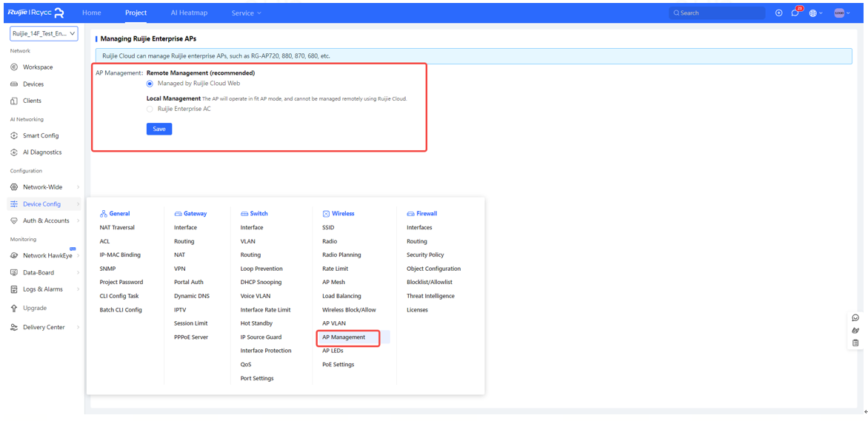868x421 pixels.
Task: Save the AP Management setting
Action: (x=159, y=129)
